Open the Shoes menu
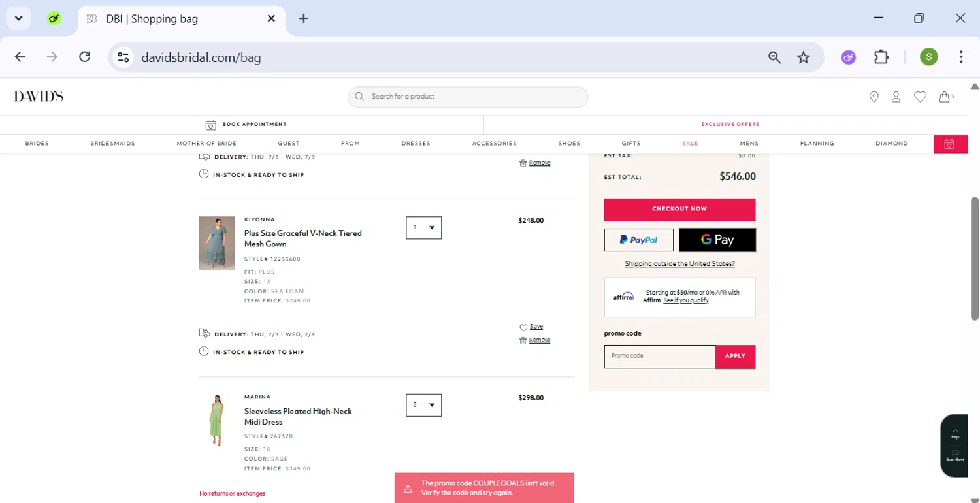 tap(569, 144)
